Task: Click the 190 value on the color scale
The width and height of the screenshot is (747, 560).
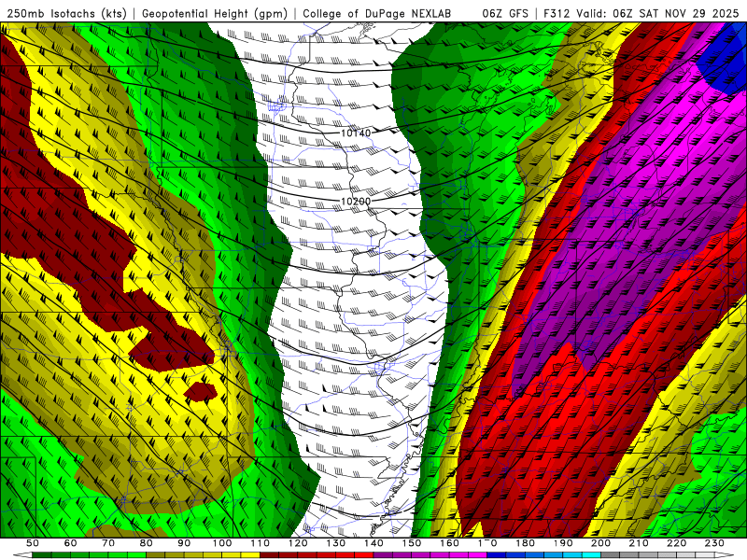Action: coord(563,543)
